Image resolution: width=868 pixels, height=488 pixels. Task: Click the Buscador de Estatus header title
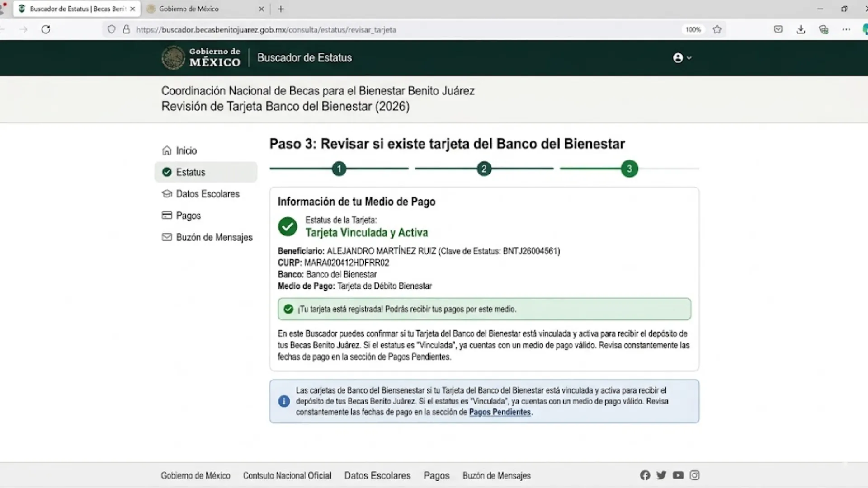coord(304,58)
